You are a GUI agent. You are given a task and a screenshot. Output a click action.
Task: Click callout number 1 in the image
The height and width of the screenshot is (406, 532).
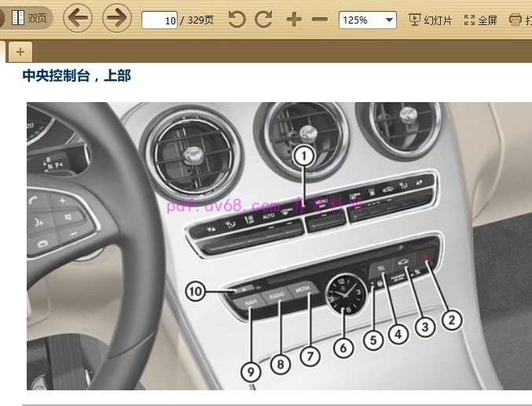point(304,156)
